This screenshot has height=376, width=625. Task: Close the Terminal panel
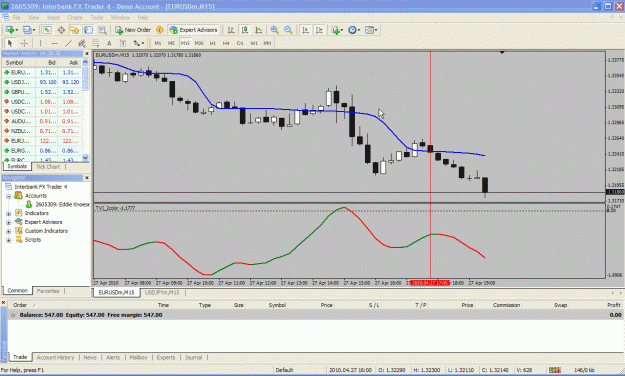[4, 303]
